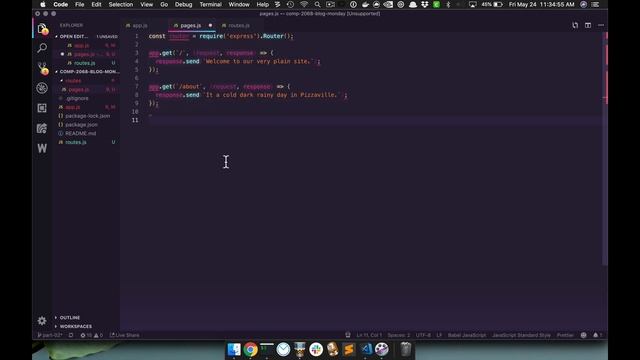Click the synchronize changes icon in status bar

[71, 335]
